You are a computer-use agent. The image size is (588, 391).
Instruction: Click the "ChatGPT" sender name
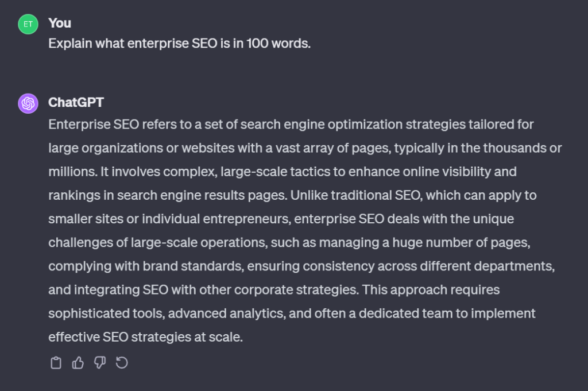tap(76, 102)
